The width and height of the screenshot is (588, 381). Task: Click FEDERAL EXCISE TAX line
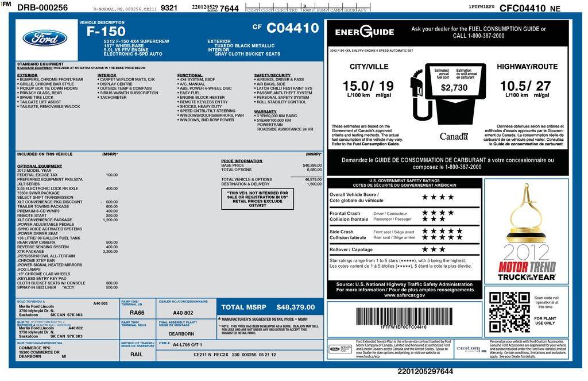(68, 175)
